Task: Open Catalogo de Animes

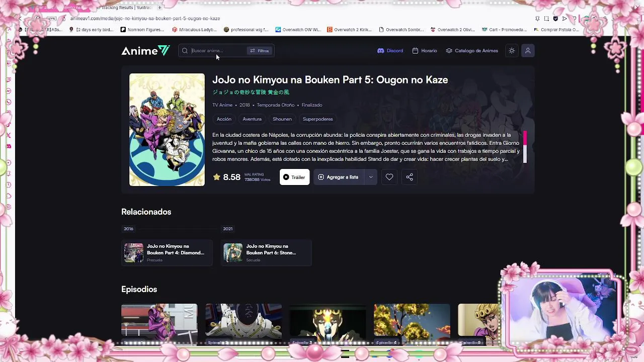Action: [x=472, y=51]
